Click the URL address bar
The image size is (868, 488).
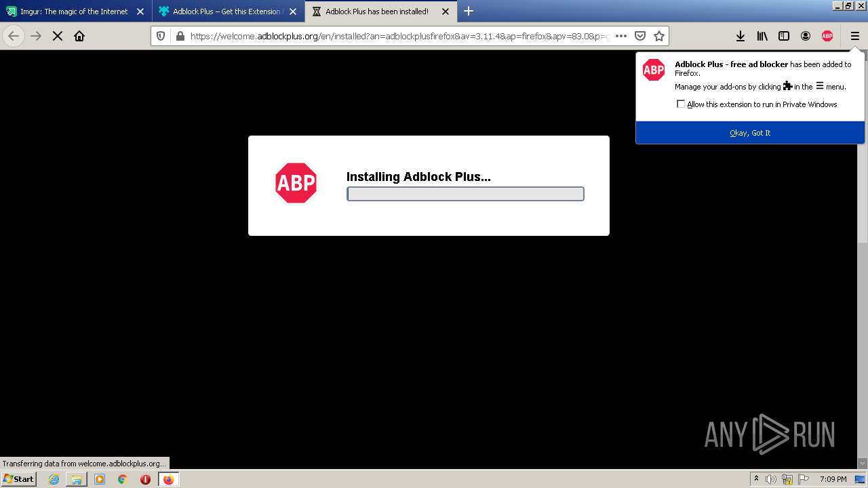tap(399, 36)
